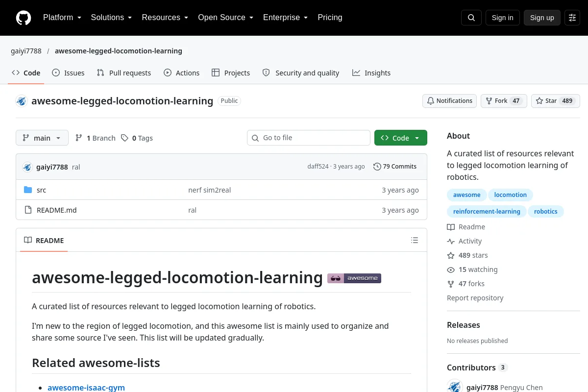Click the README.md file icon
This screenshot has width=588, height=392.
point(28,210)
